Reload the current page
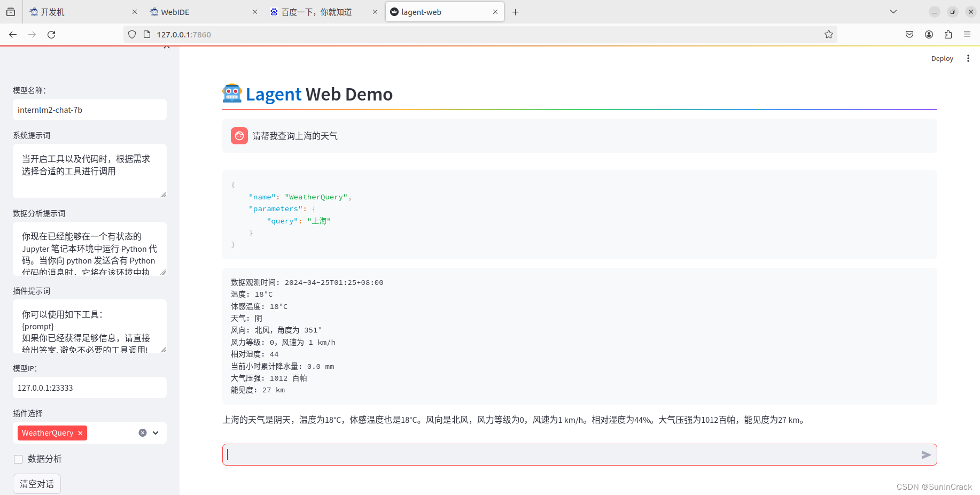Image resolution: width=980 pixels, height=495 pixels. [x=51, y=34]
